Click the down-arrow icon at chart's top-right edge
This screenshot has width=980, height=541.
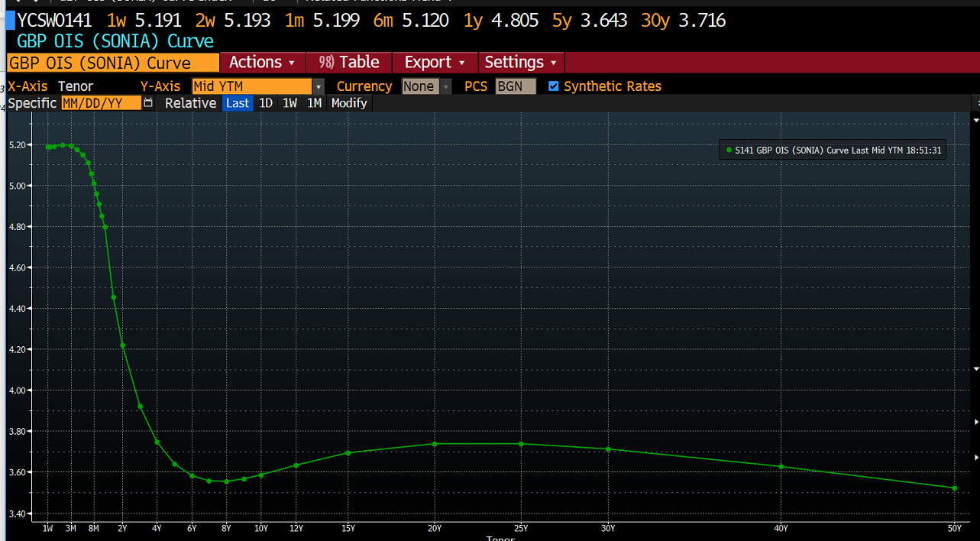[x=975, y=121]
